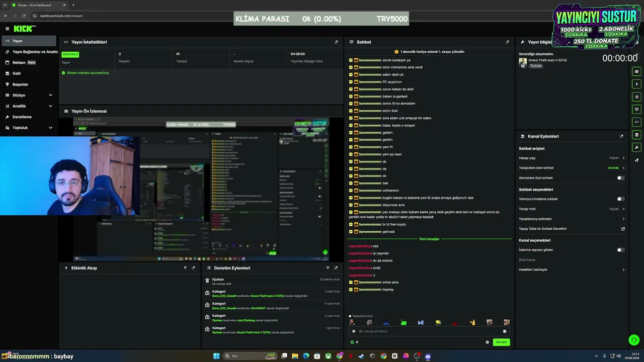Jump to Yeni mesajlar divider in chat

coord(429,239)
